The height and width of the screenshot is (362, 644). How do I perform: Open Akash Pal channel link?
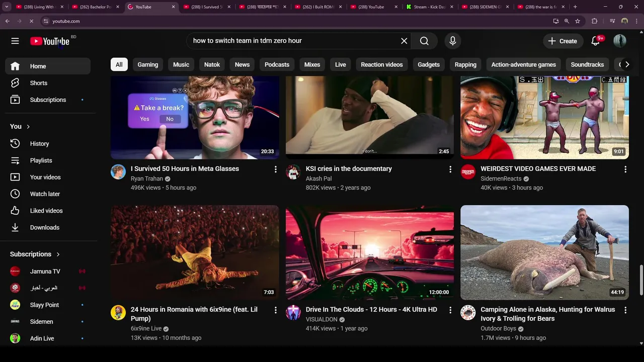[x=318, y=178]
